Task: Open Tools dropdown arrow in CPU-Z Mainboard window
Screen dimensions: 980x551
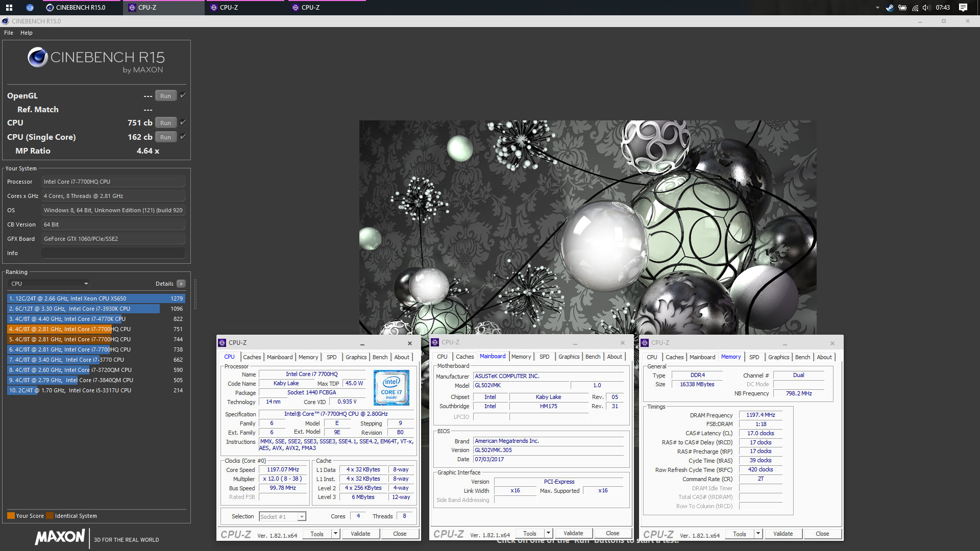Action: pos(548,533)
